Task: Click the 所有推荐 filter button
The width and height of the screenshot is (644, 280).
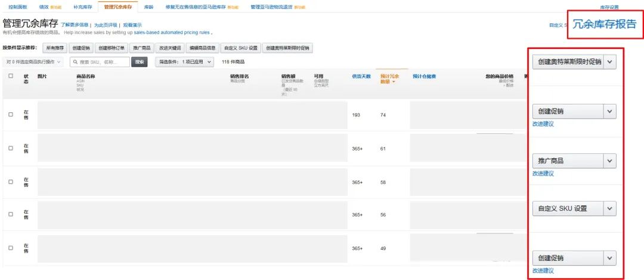Action: (x=55, y=48)
